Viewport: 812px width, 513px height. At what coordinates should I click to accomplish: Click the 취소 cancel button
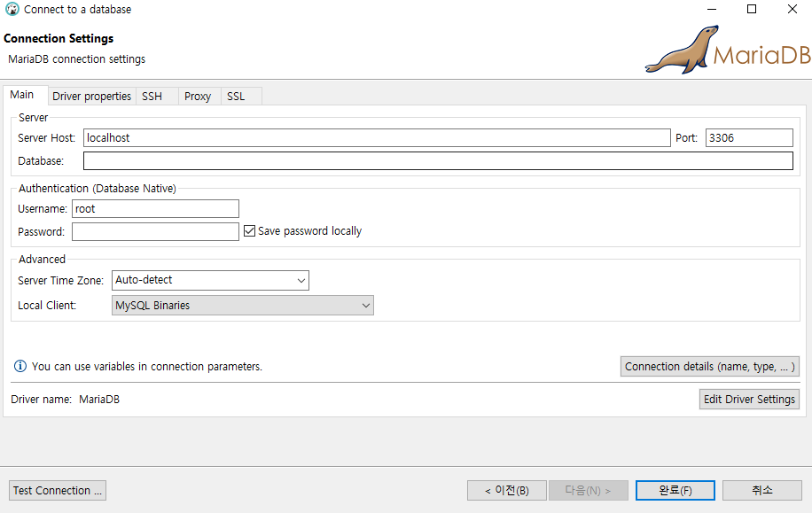[x=761, y=490]
